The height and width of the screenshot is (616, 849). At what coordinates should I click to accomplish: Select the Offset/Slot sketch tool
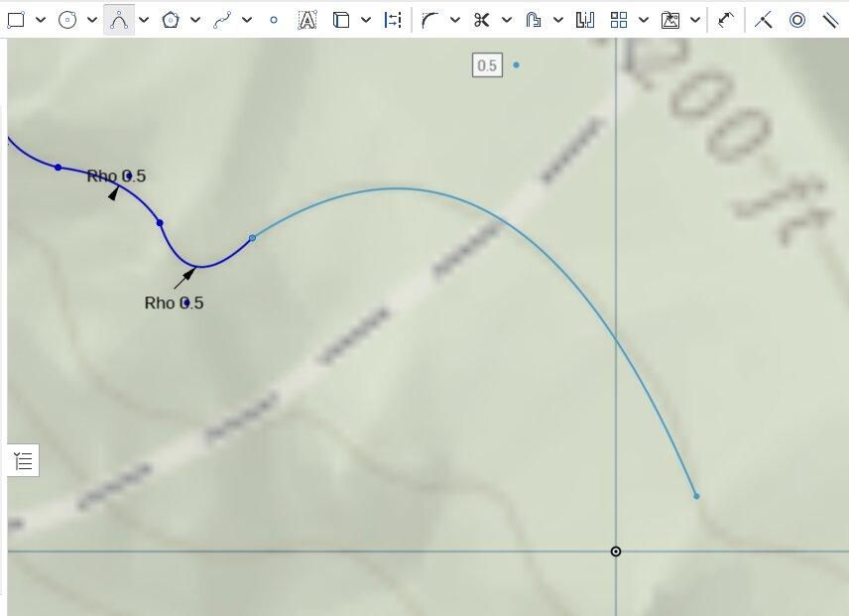pyautogui.click(x=534, y=20)
